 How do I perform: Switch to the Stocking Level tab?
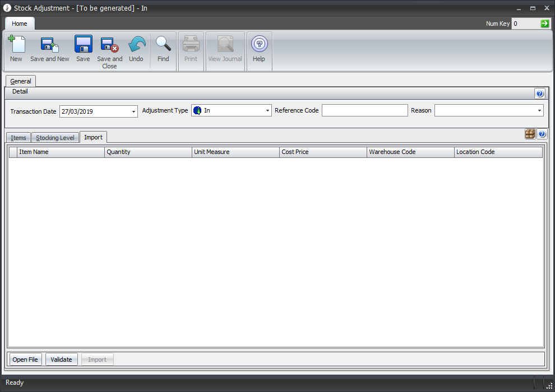(55, 138)
